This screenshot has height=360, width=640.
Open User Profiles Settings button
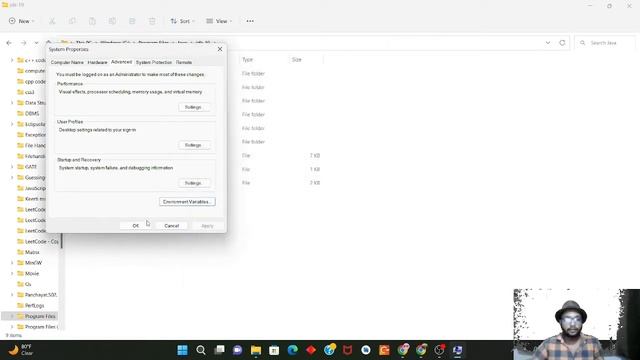coord(194,145)
